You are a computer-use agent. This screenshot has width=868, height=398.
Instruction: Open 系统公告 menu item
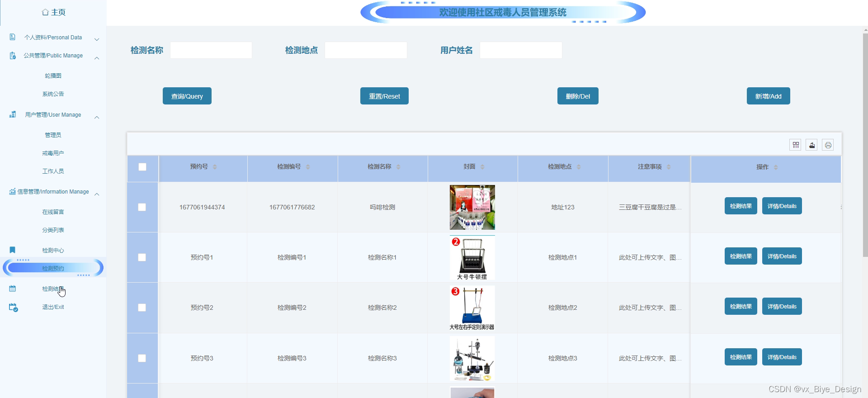pos(53,94)
